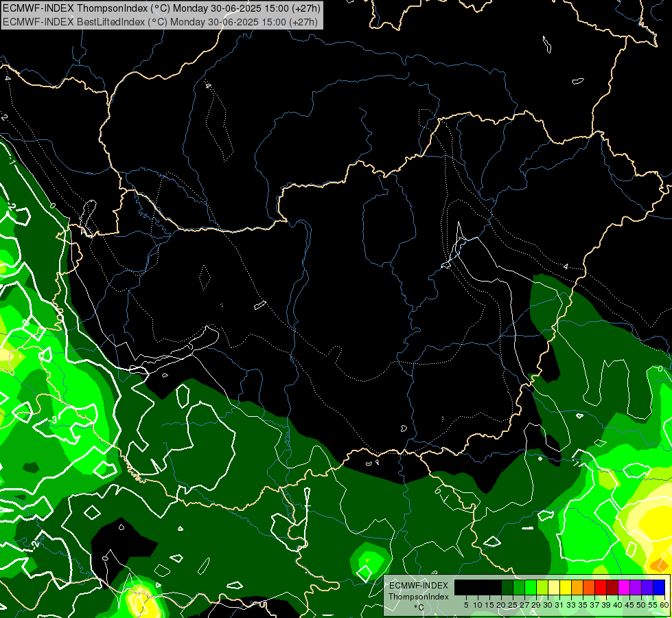Click the legend ThompsonIndex label

point(419,597)
